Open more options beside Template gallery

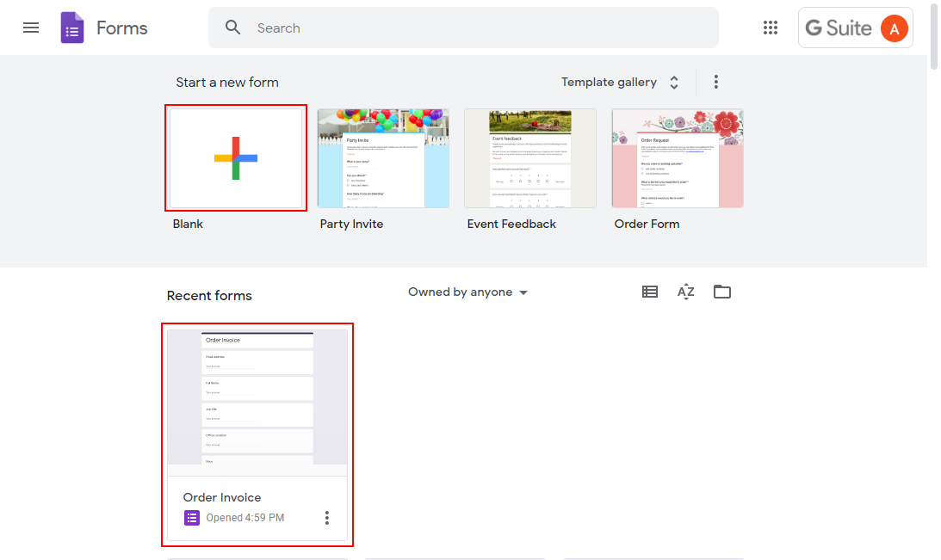(715, 83)
